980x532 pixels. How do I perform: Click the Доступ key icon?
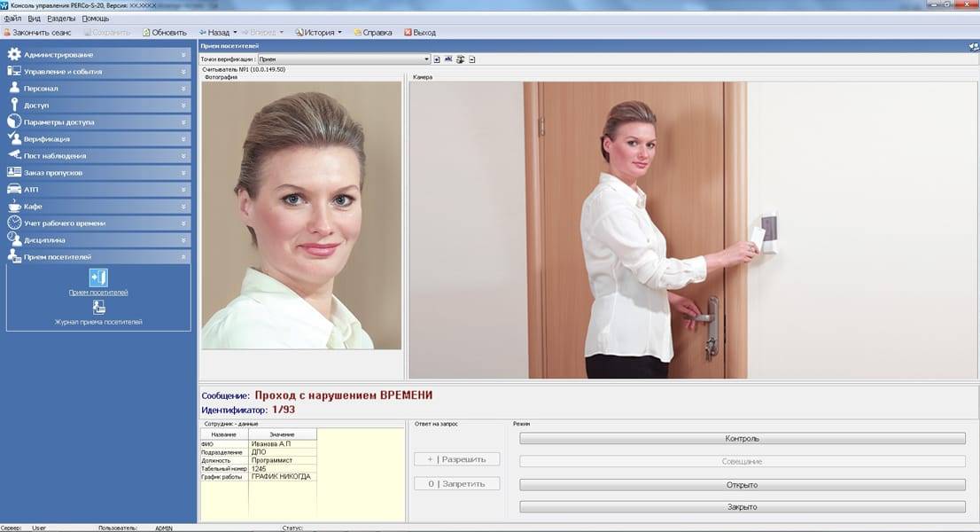14,105
